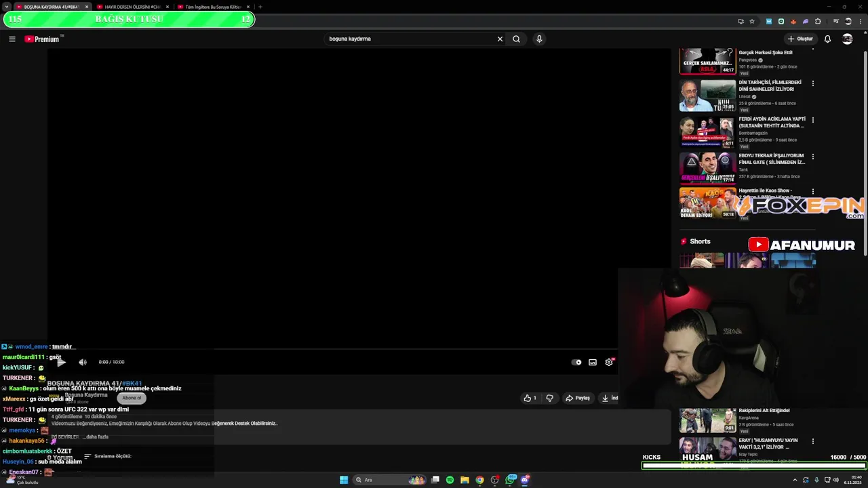
Task: Open options for FERDİ AYDIN video
Action: pos(812,120)
